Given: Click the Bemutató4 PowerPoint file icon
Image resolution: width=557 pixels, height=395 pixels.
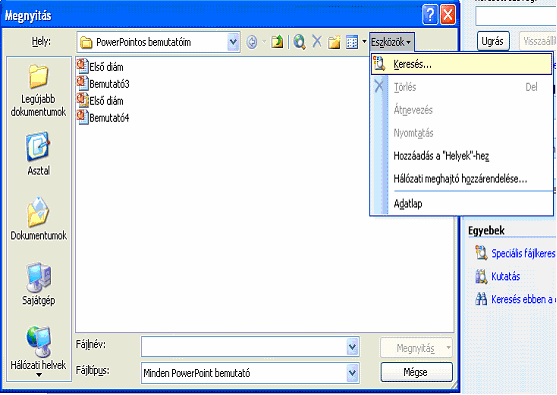Looking at the screenshot, I should (x=82, y=117).
